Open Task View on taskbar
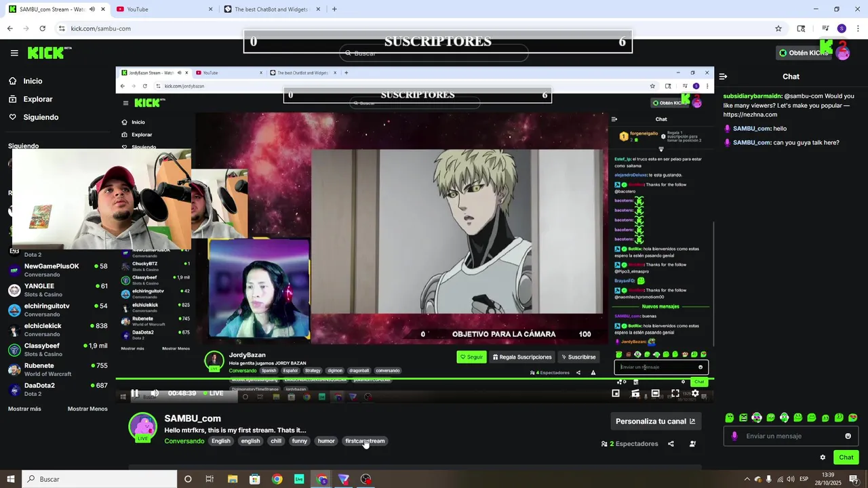The height and width of the screenshot is (488, 868). [x=210, y=479]
